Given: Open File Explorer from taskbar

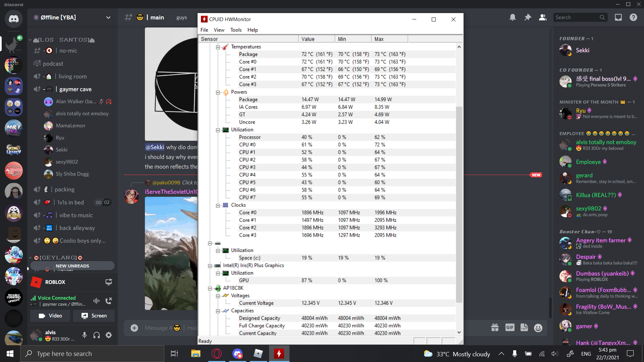Looking at the screenshot, I should pyautogui.click(x=196, y=354).
